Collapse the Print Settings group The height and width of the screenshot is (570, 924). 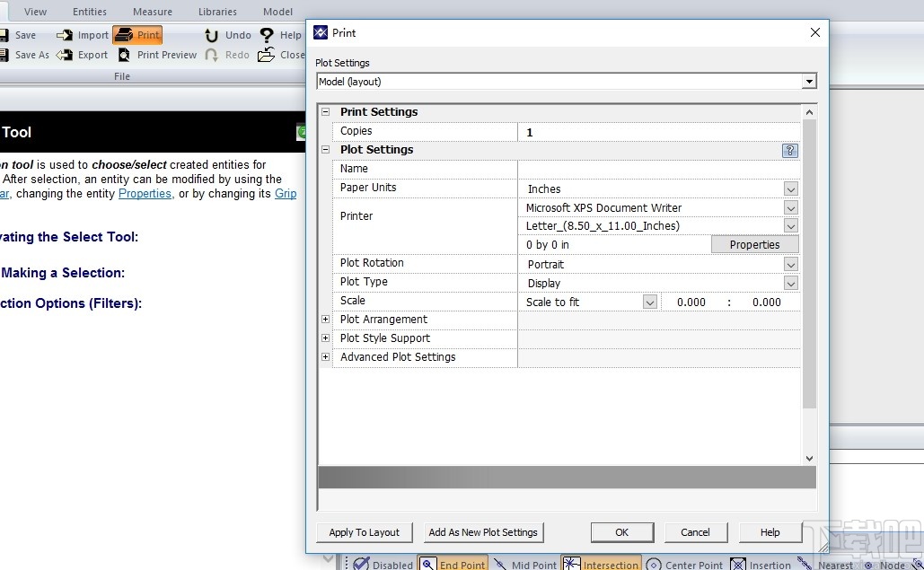point(325,112)
